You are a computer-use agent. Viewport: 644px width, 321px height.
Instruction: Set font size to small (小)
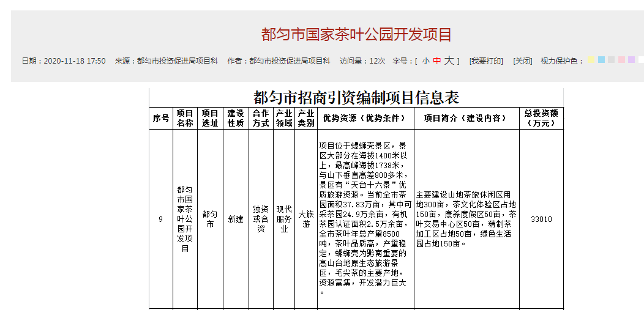425,61
